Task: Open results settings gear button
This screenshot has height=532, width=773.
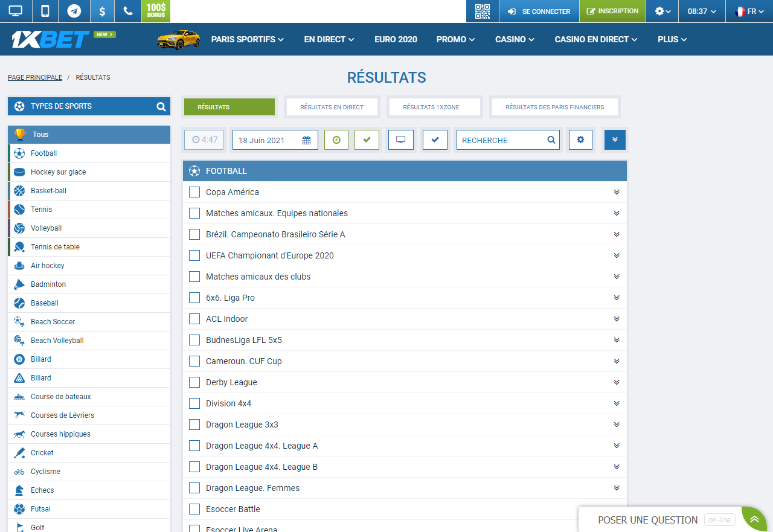Action: pos(580,139)
